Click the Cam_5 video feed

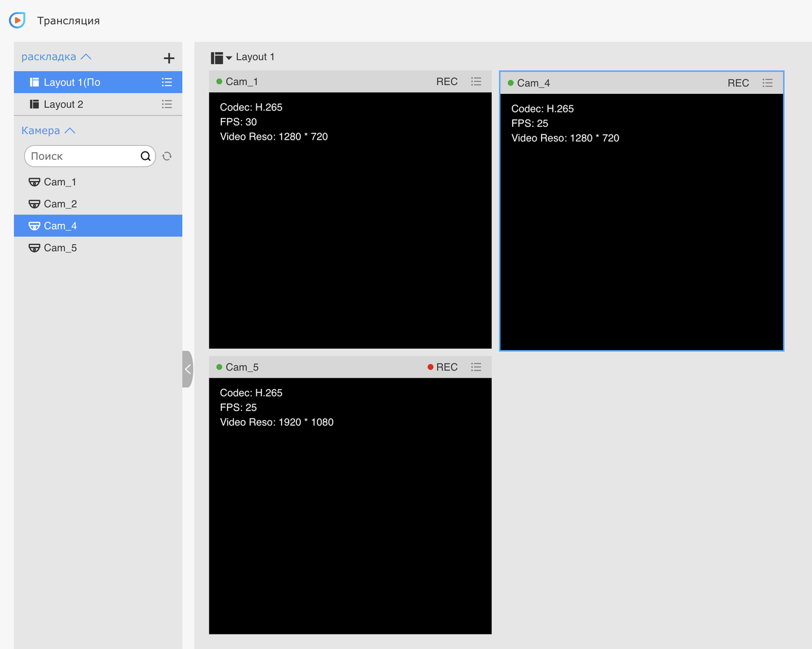pos(350,506)
